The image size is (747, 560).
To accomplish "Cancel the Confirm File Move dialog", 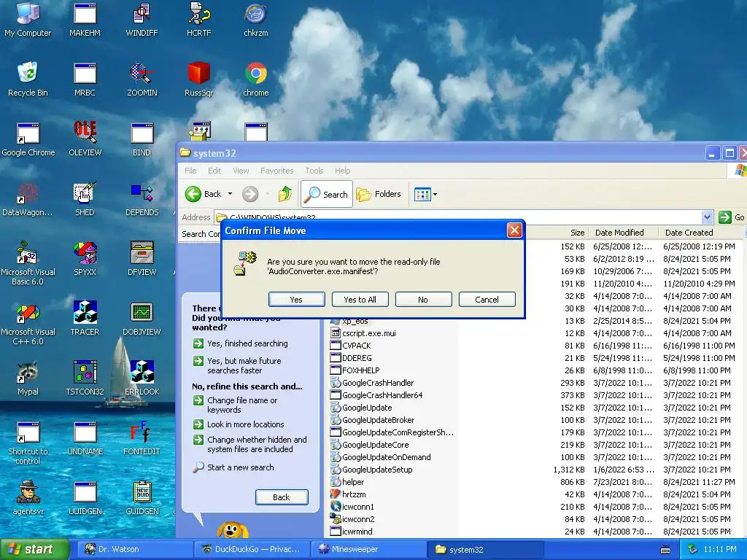I will click(487, 300).
